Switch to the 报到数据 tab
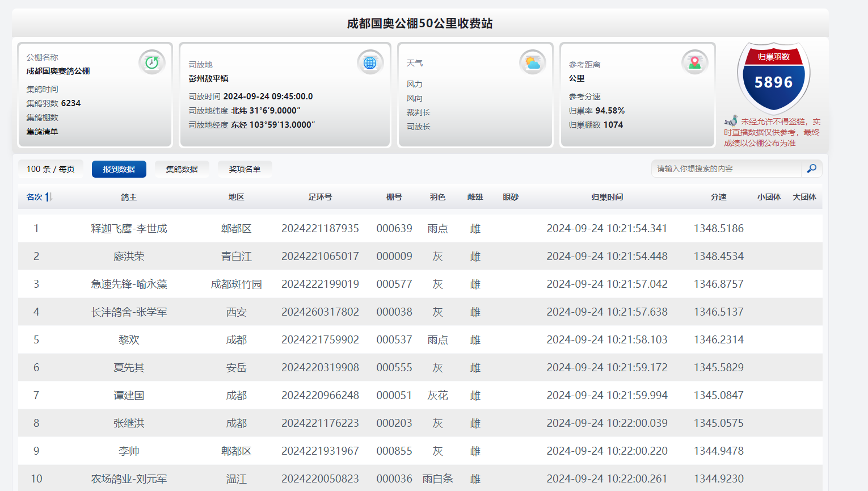Screen dimensions: 868x491 coord(119,169)
